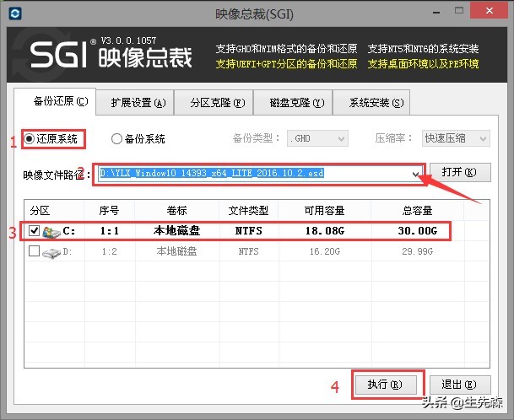Click the 总容量 column header
This screenshot has width=514, height=420.
coord(417,210)
